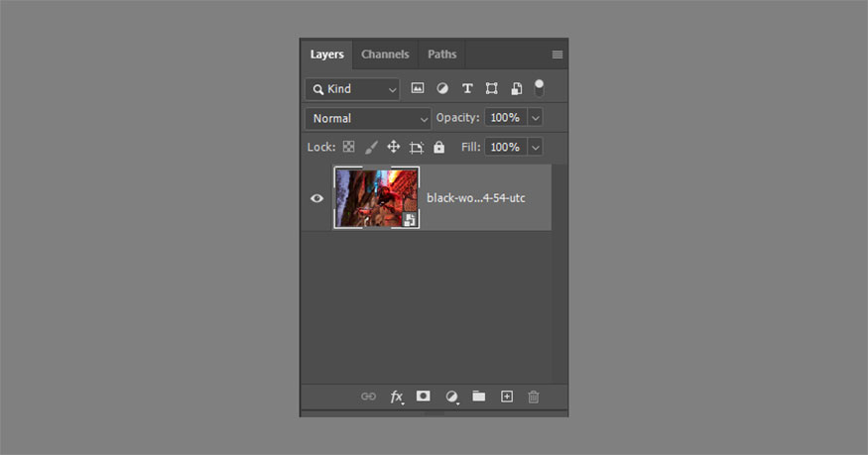
Task: Hide the black-wo...4-54-utc layer
Action: [316, 198]
